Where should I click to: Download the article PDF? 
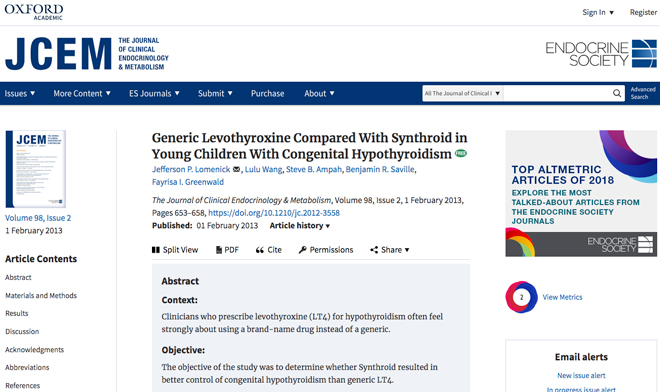coord(227,250)
